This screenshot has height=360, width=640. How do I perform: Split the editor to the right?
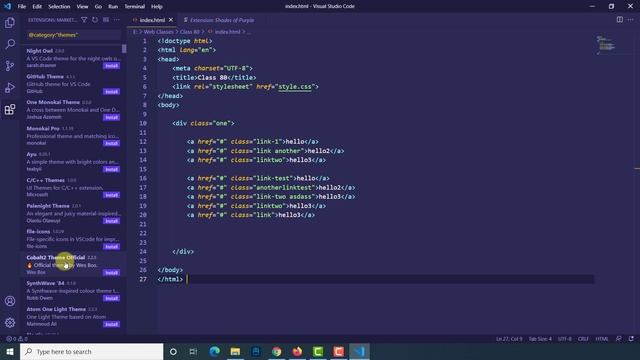coord(620,20)
